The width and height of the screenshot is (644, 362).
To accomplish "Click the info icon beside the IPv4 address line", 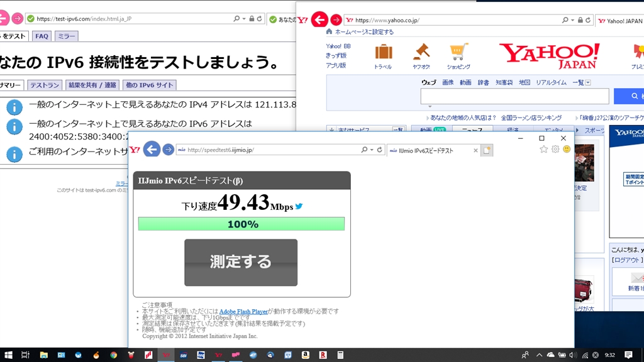I will click(14, 107).
